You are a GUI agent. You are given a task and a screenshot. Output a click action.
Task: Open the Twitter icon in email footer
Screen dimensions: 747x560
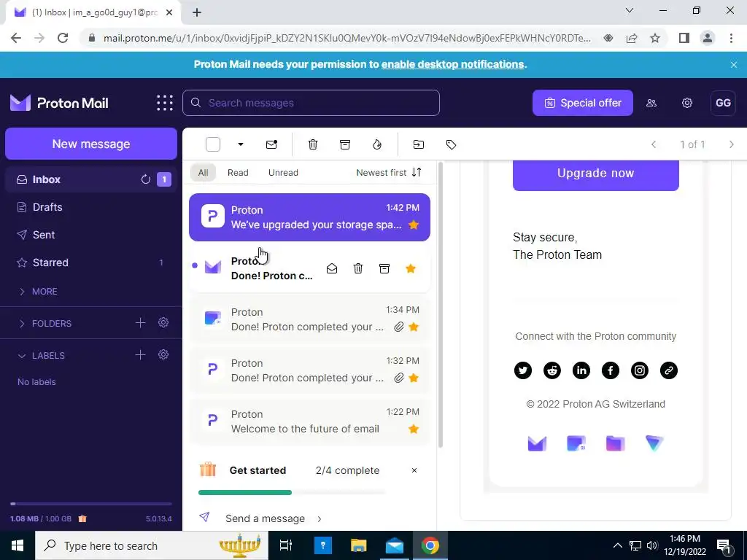522,370
